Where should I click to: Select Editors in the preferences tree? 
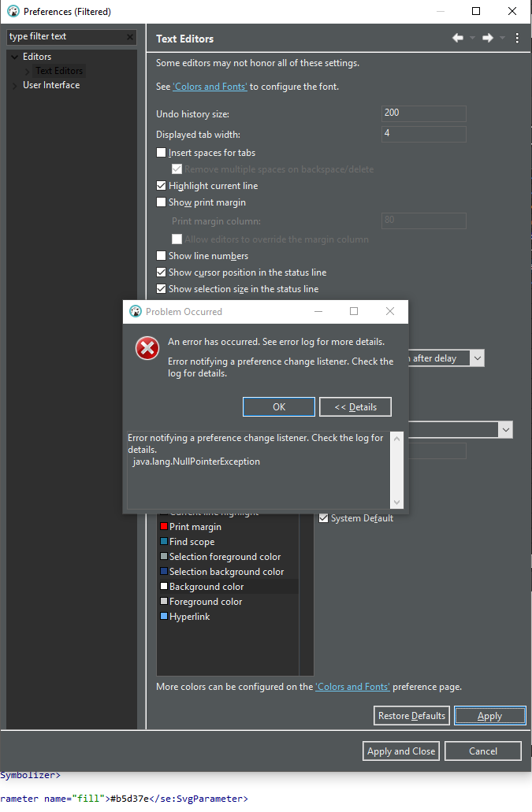pos(37,57)
